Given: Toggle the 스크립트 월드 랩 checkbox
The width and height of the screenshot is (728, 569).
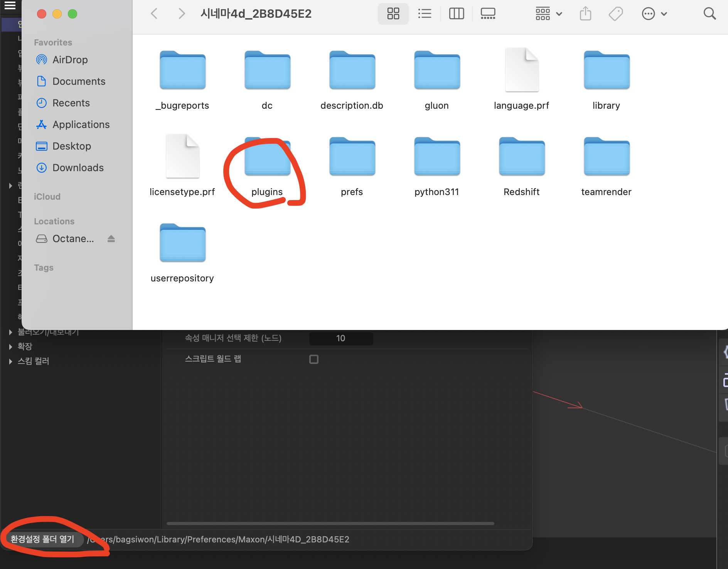Looking at the screenshot, I should click(x=314, y=359).
